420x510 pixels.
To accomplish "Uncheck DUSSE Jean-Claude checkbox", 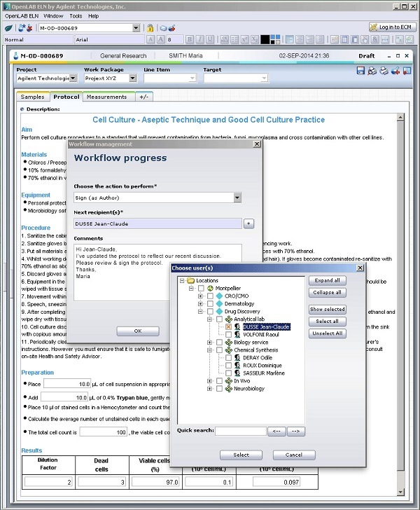I will pyautogui.click(x=228, y=327).
